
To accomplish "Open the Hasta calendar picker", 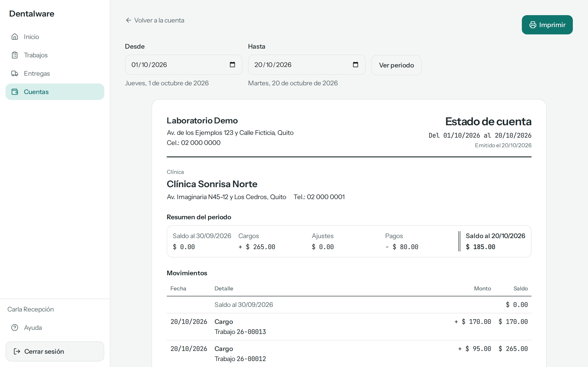I will pyautogui.click(x=356, y=64).
